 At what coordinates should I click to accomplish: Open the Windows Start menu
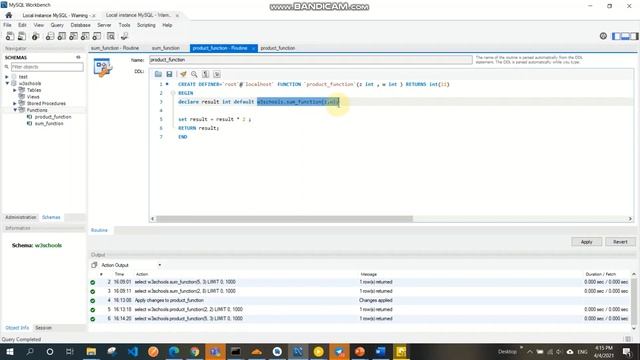[10, 351]
